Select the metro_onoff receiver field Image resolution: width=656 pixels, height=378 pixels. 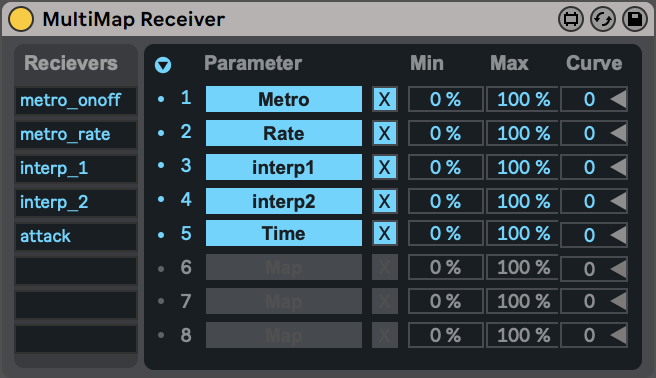coord(76,100)
